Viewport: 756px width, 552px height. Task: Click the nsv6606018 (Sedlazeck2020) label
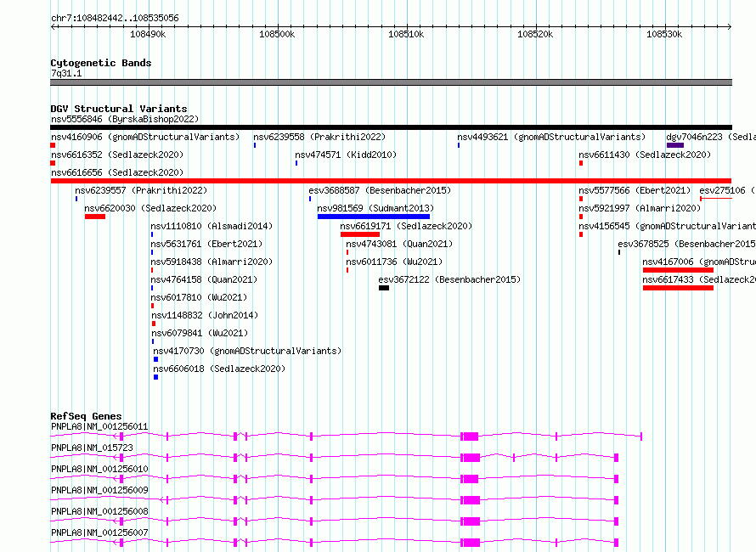(x=219, y=369)
